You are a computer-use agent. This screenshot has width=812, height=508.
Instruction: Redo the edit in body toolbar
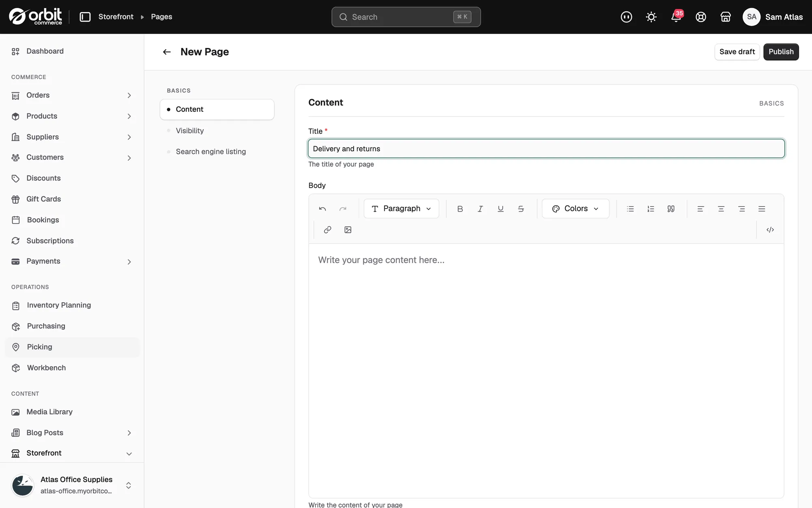[343, 208]
